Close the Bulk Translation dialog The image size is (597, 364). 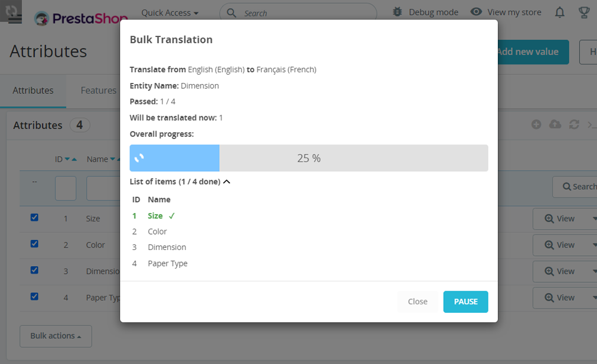click(x=417, y=301)
